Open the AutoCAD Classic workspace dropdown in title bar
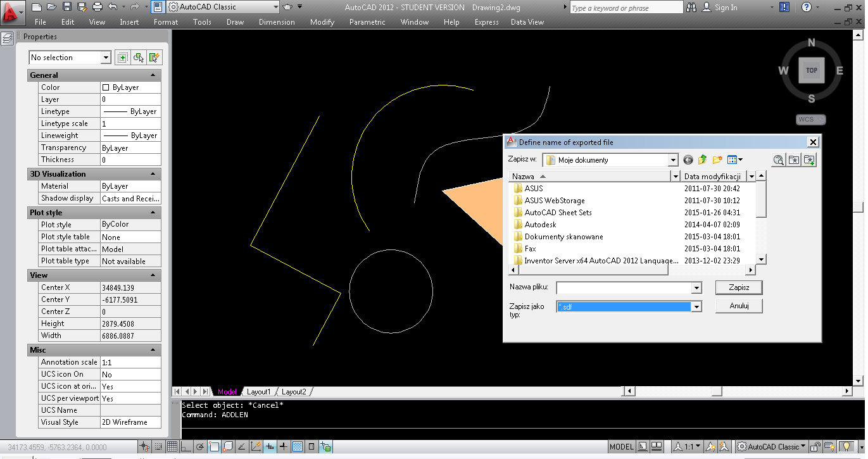This screenshot has width=868, height=459. pyautogui.click(x=275, y=7)
